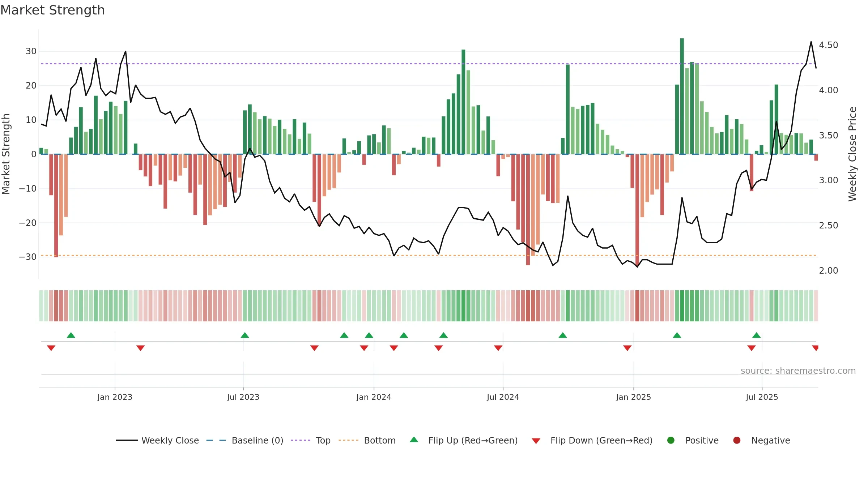The width and height of the screenshot is (868, 488).
Task: Select the Flip Up marker between Jul 2024 and Jan 2025
Action: (563, 335)
